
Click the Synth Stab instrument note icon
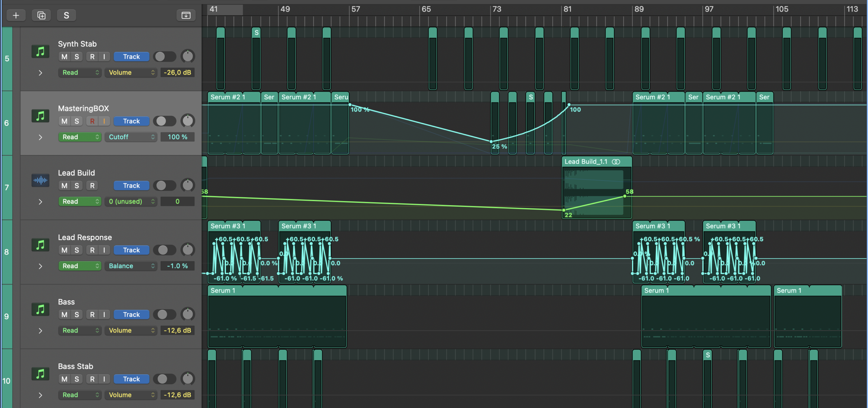40,51
